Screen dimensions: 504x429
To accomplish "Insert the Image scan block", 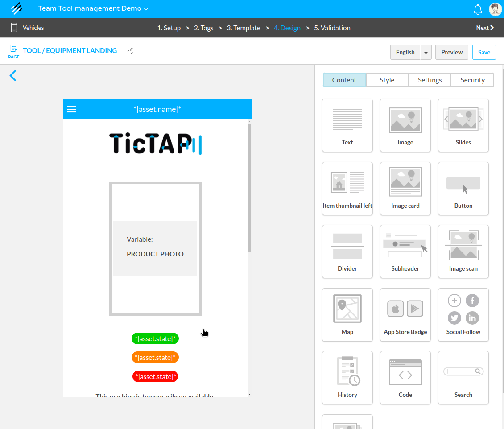I will [x=463, y=252].
